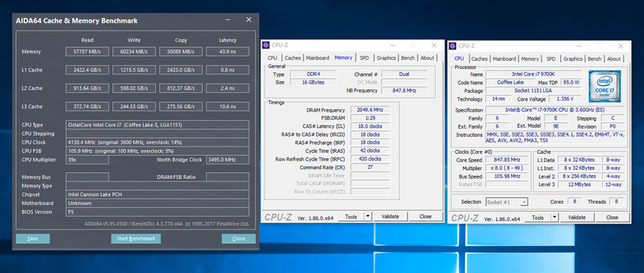The width and height of the screenshot is (644, 273).
Task: Click processor Name field Intel Core i7 9700K
Action: pos(534,74)
